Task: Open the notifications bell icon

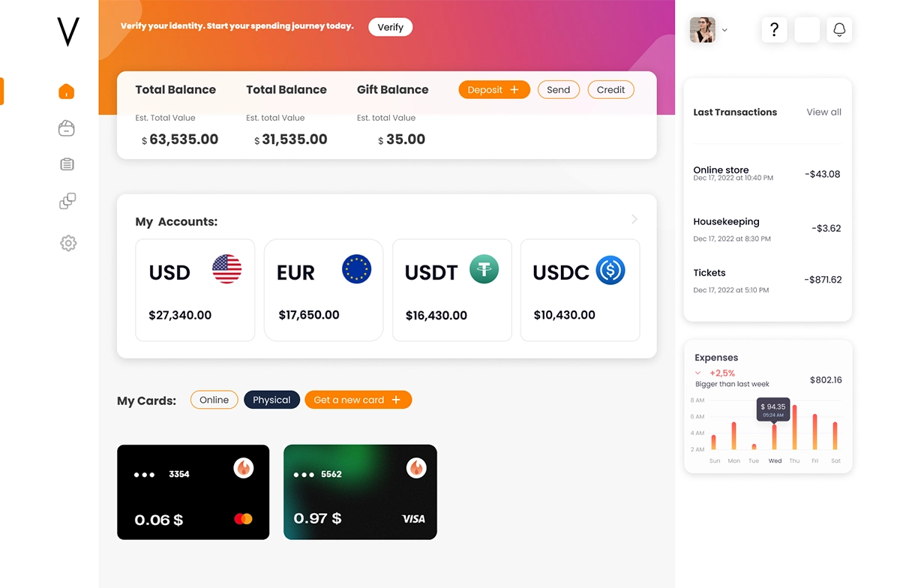Action: (x=839, y=30)
